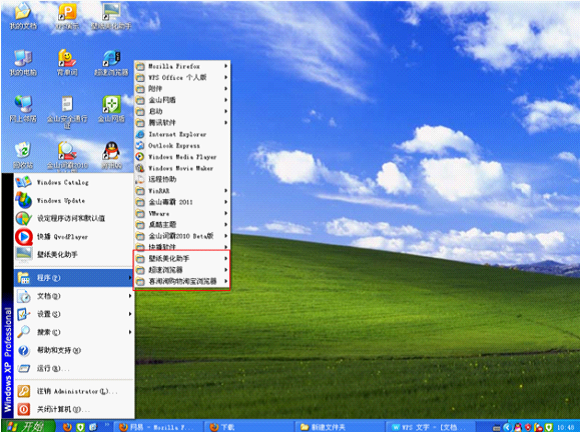The width and height of the screenshot is (580, 433).
Task: Open the WinRAR programs folder
Action: coord(182,191)
